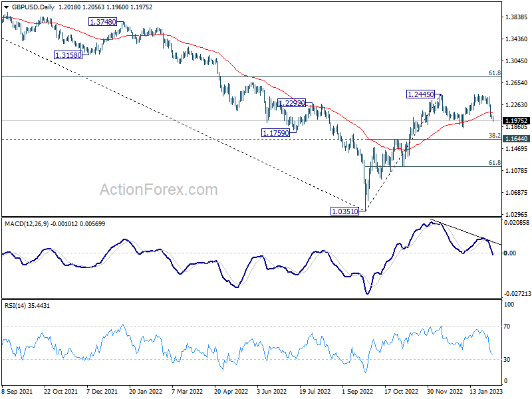Click the 1.22920 price annotation
This screenshot has height=399, width=532.
[292, 103]
